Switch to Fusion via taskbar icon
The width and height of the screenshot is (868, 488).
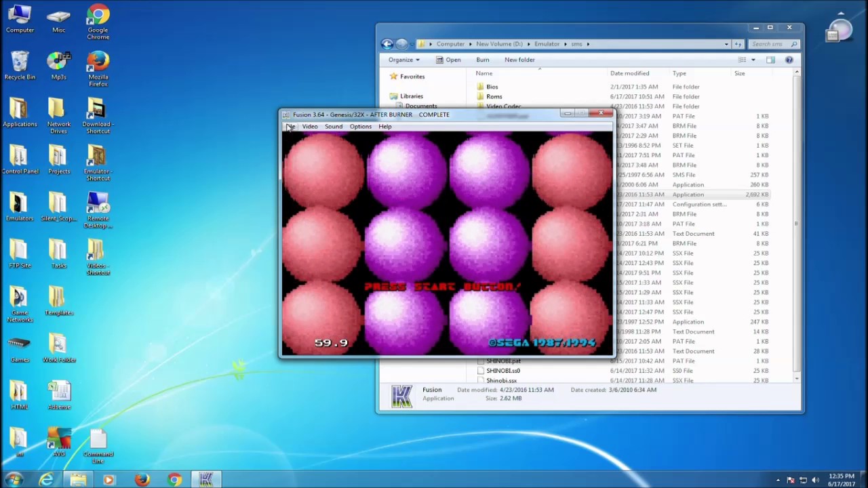[x=206, y=480]
